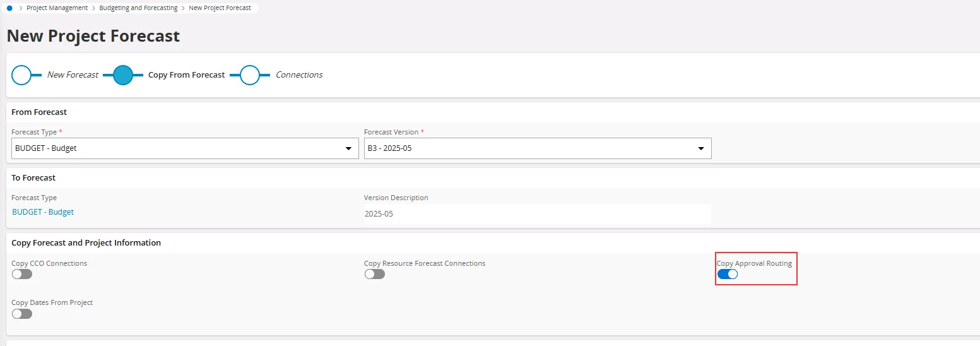The width and height of the screenshot is (980, 346).
Task: Click the New Forecast step circle
Action: pyautogui.click(x=21, y=75)
